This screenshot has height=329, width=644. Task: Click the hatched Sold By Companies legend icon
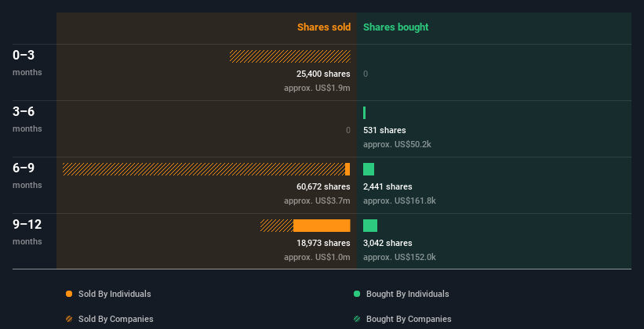click(69, 319)
